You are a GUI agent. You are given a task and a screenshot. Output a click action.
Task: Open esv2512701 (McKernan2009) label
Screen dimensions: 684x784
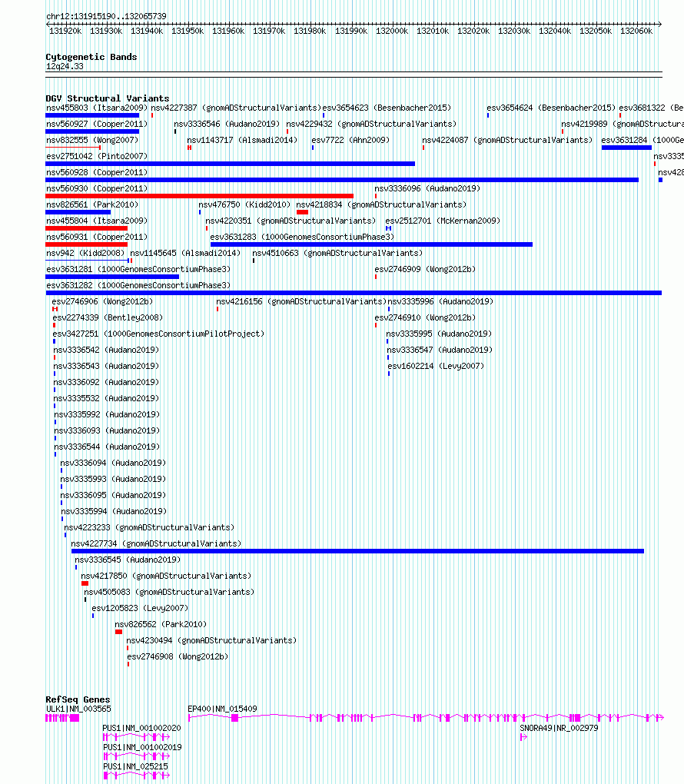pyautogui.click(x=443, y=221)
